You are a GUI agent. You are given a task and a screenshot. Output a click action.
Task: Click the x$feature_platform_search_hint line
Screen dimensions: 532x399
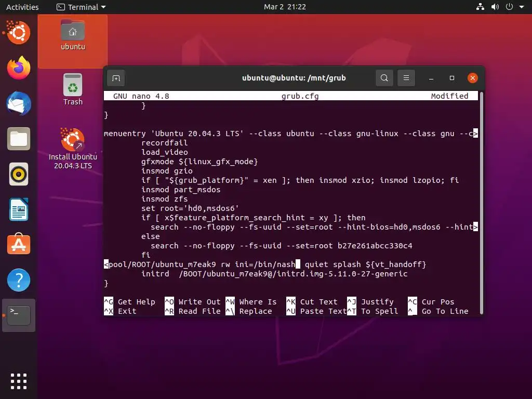254,218
